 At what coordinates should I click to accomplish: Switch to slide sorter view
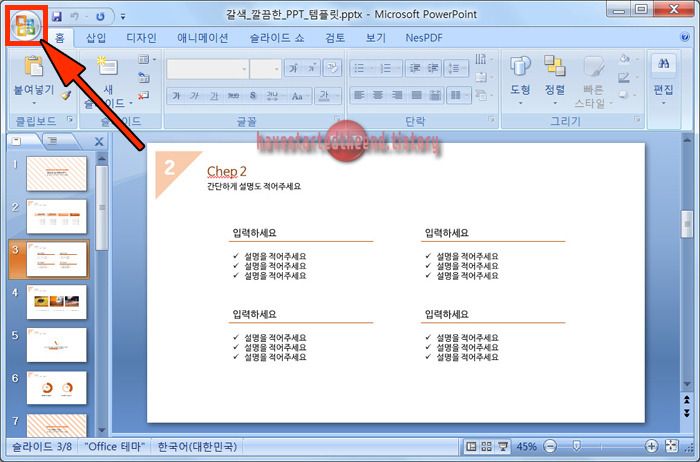(487, 446)
